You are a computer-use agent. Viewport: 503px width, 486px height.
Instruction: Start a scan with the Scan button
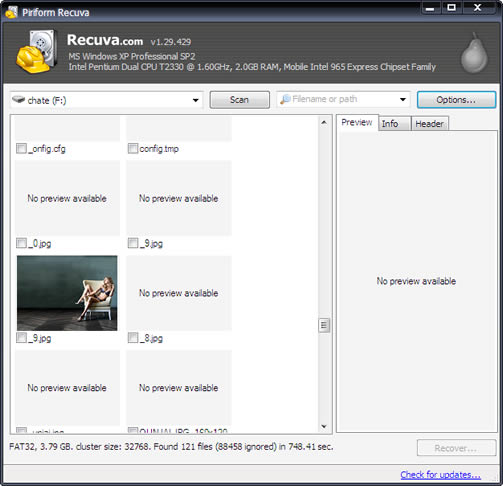(x=239, y=100)
